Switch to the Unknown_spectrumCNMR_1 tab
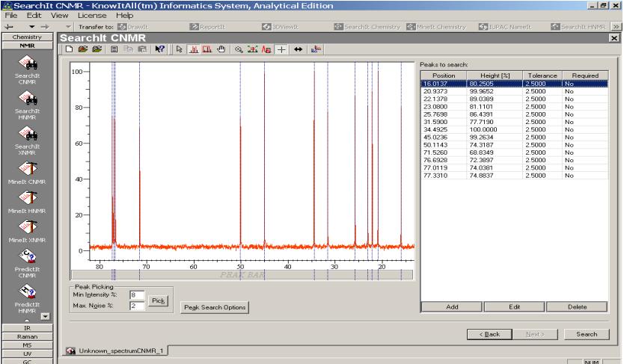The image size is (624, 364). 116,351
